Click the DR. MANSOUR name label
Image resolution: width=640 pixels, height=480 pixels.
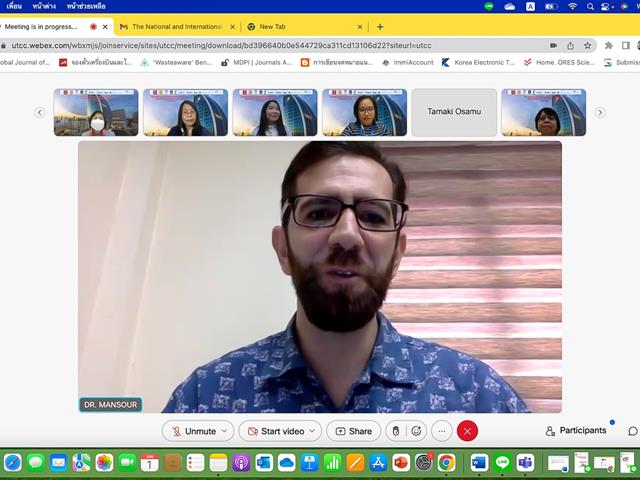(x=110, y=404)
